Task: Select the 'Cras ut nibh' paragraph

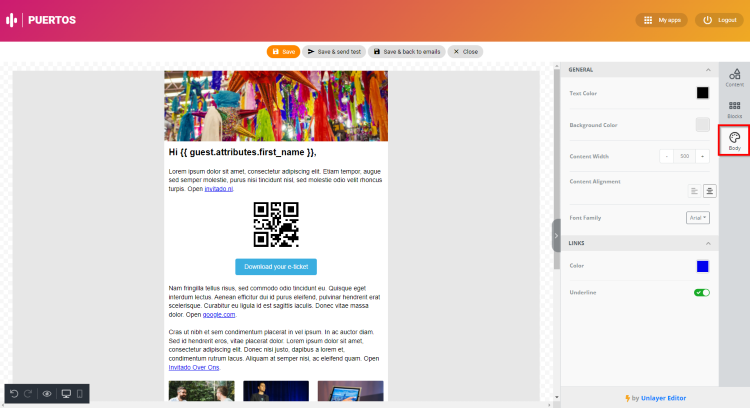Action: (274, 350)
